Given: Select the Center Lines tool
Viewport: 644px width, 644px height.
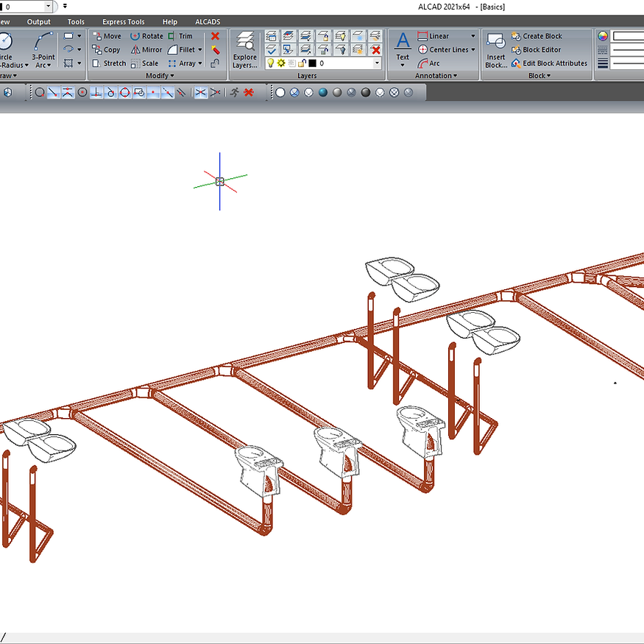Looking at the screenshot, I should pyautogui.click(x=443, y=50).
